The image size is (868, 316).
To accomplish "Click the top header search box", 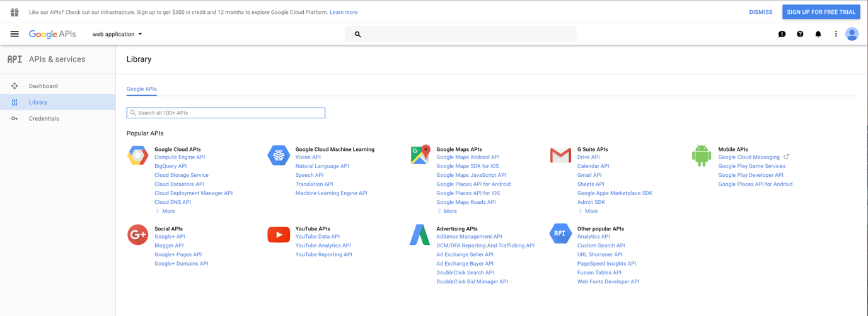I will coord(461,34).
